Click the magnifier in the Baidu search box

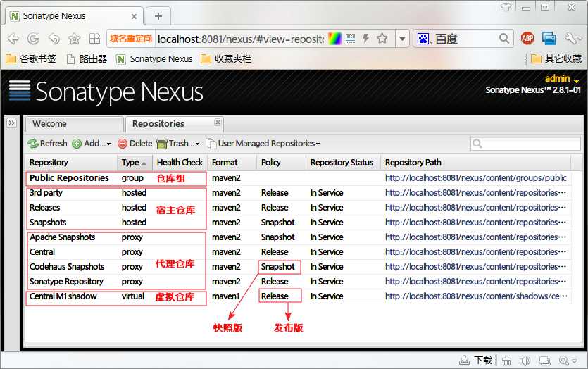tap(504, 38)
